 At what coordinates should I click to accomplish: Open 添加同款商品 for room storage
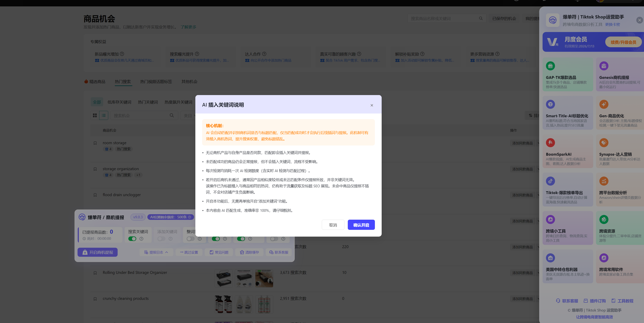click(522, 143)
